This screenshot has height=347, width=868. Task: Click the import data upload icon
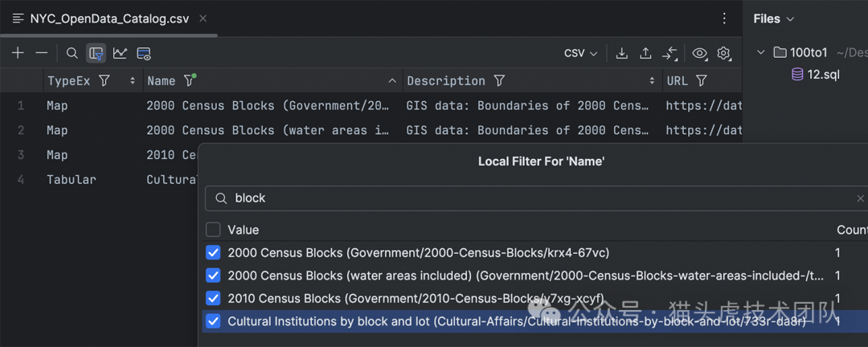click(645, 53)
